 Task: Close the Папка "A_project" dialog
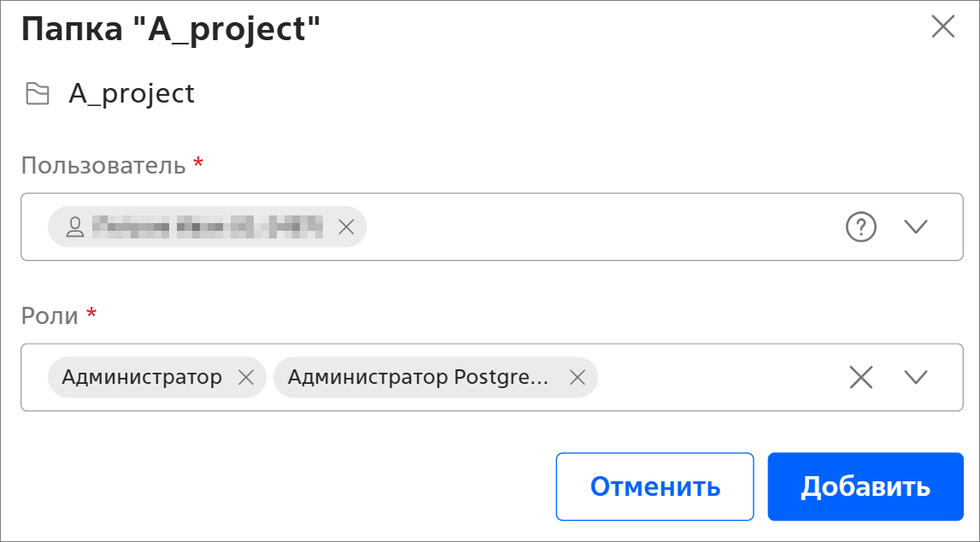[942, 27]
